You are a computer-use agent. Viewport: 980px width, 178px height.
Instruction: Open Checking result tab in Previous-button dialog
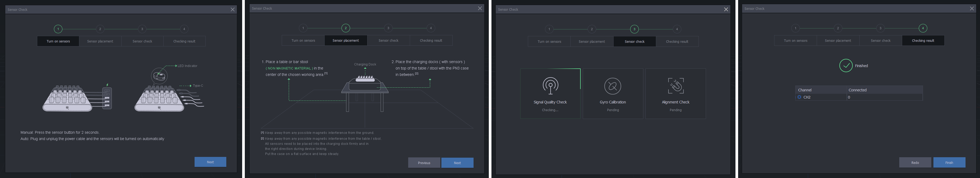(431, 41)
